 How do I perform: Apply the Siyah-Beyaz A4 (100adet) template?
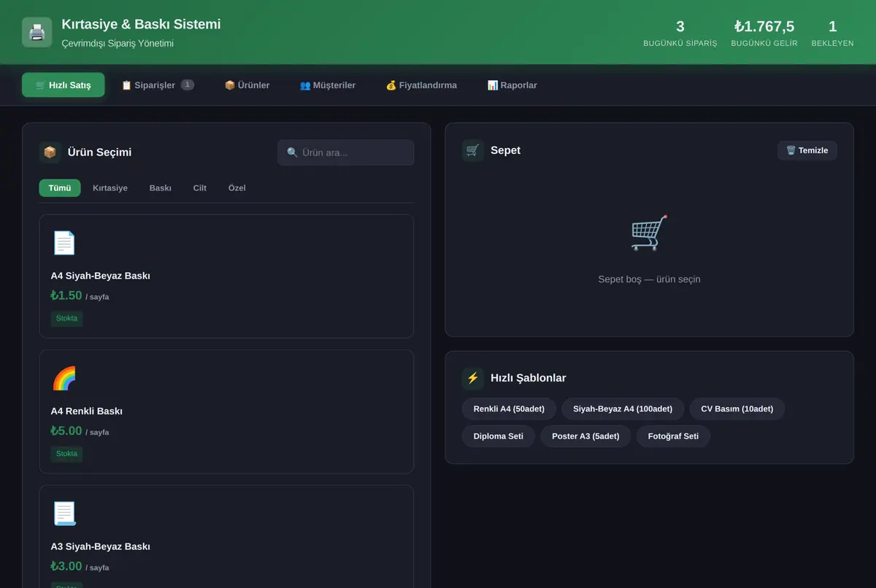[x=623, y=409]
